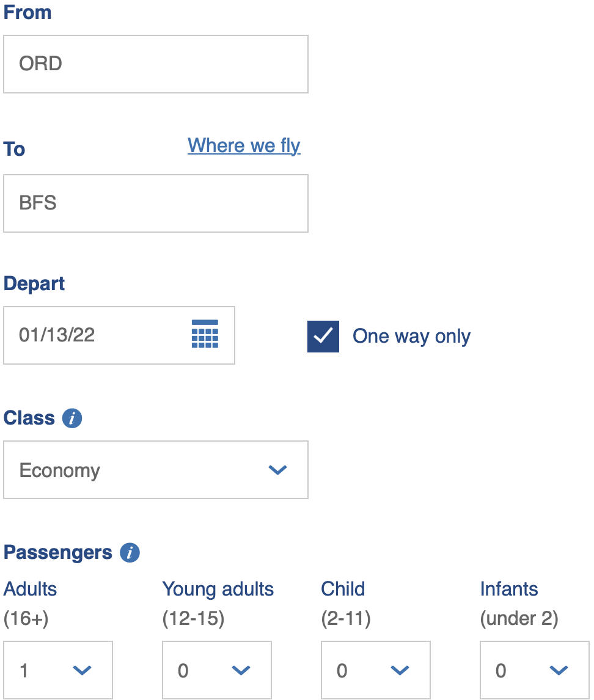This screenshot has height=700, width=594.
Task: Click the From field containing ORD
Action: click(x=156, y=64)
